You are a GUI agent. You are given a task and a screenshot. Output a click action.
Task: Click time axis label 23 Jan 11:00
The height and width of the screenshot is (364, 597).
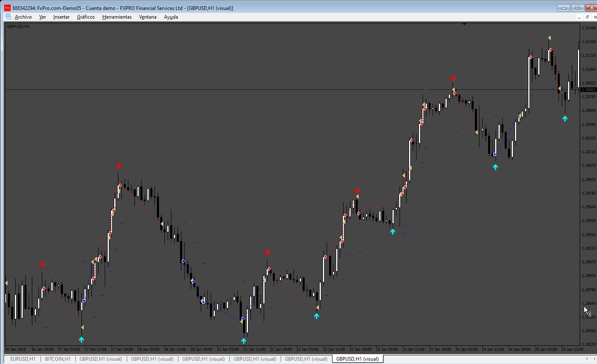coord(413,350)
